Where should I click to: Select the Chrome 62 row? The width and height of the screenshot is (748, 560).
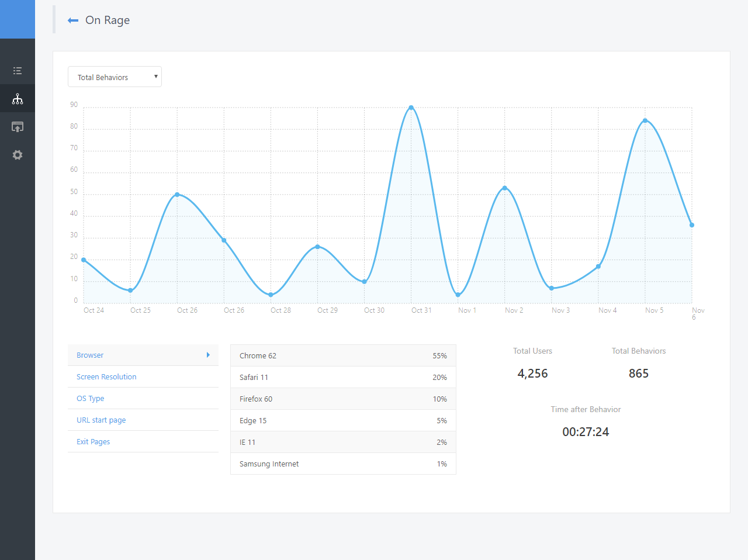pyautogui.click(x=343, y=355)
